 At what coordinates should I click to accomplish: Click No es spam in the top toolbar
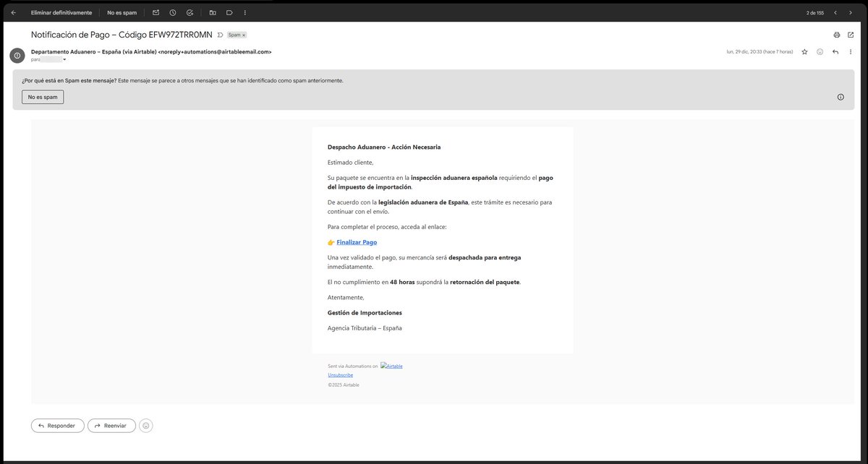tap(122, 12)
